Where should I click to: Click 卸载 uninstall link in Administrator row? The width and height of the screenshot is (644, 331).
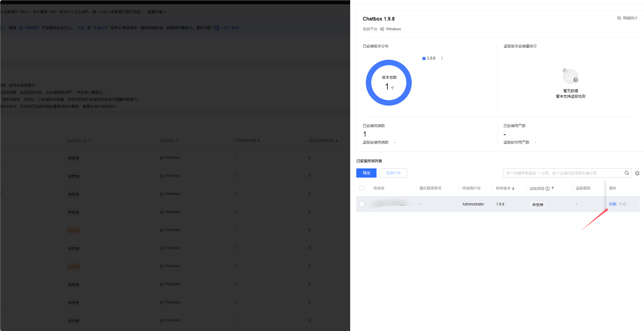coord(613,204)
